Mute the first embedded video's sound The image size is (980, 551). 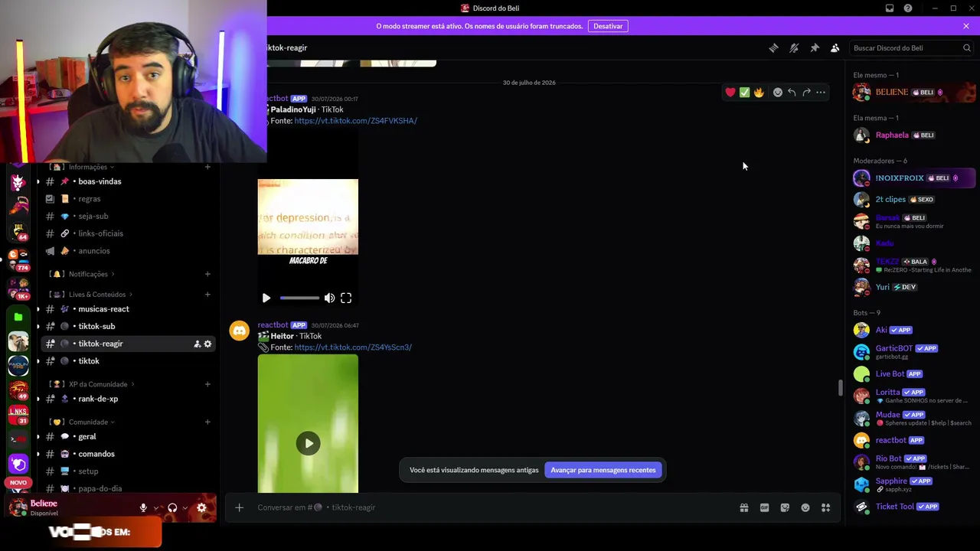tap(329, 298)
